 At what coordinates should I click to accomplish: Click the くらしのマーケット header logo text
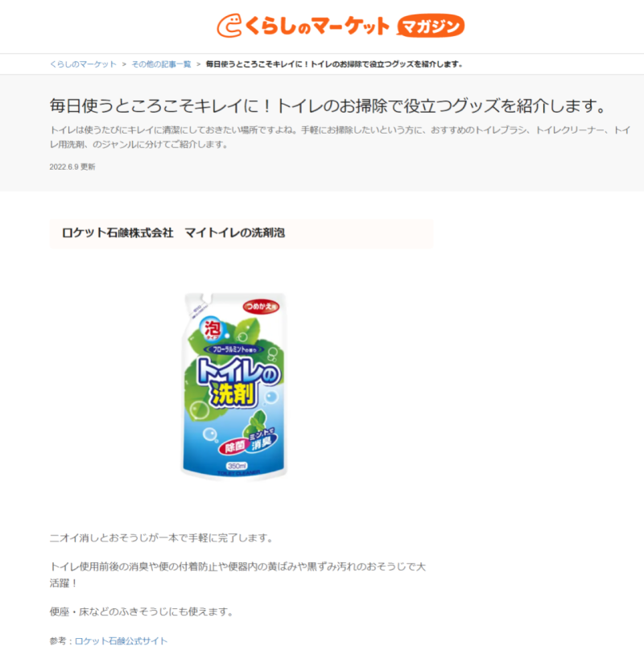(x=316, y=27)
